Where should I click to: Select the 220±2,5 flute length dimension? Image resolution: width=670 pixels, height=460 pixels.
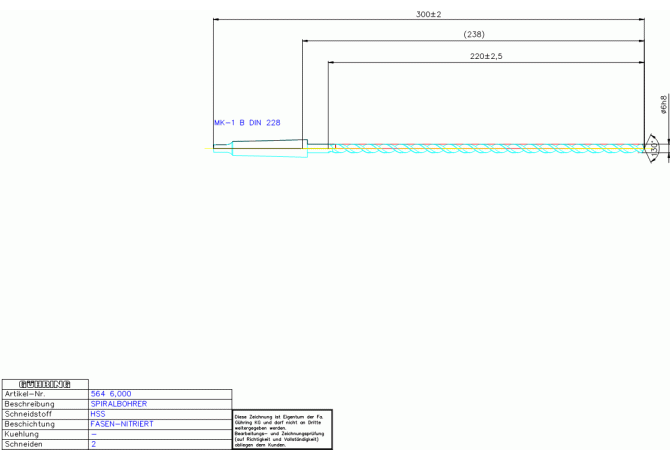(485, 56)
